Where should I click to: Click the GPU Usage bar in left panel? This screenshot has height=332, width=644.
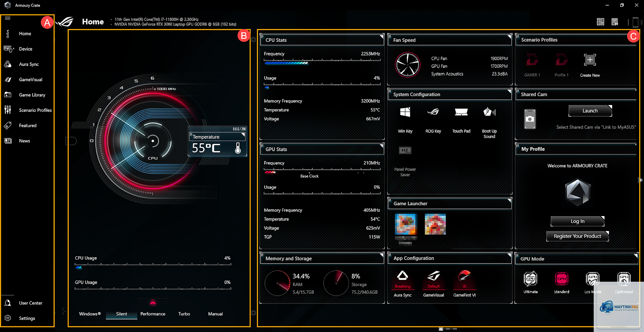click(153, 289)
